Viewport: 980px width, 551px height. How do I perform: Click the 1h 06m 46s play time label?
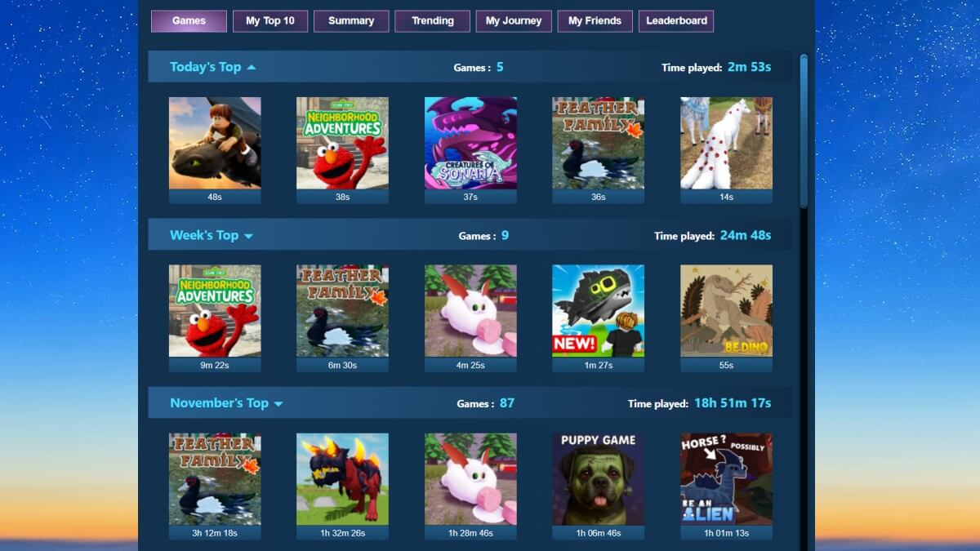pos(598,533)
